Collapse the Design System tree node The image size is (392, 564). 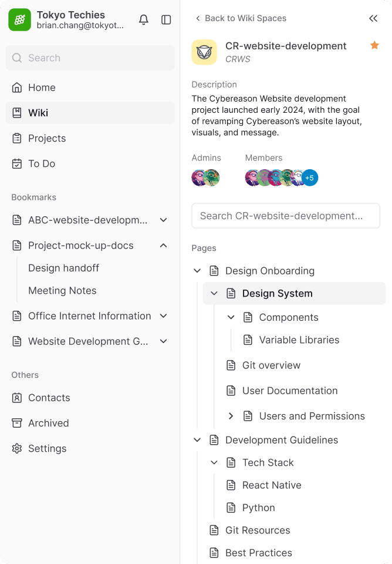pos(214,294)
